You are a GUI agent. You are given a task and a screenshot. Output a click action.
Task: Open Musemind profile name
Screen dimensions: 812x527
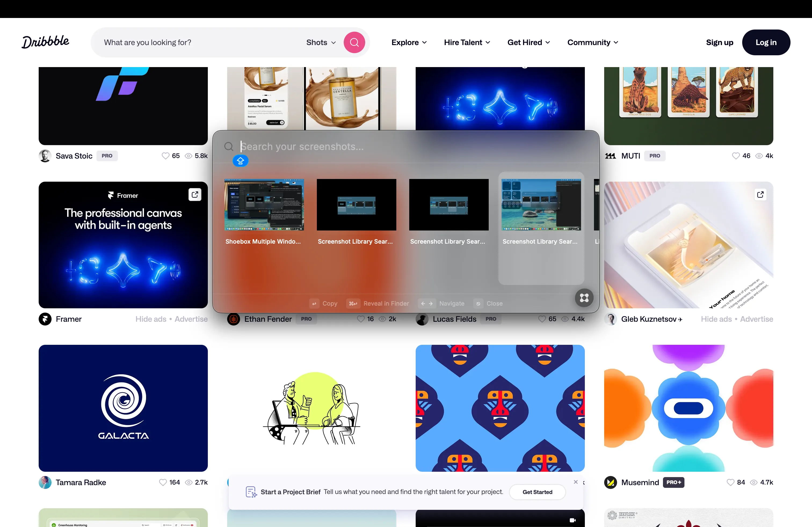(x=640, y=482)
